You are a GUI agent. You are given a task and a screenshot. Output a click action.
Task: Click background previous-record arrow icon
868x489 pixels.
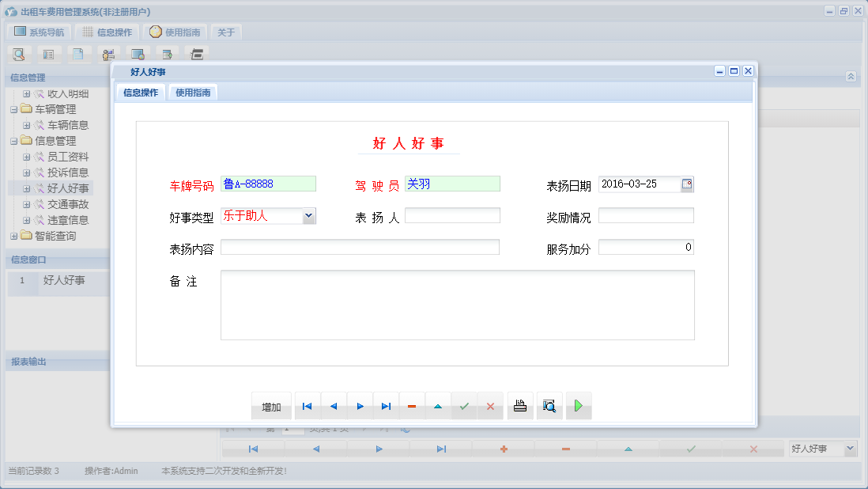316,449
